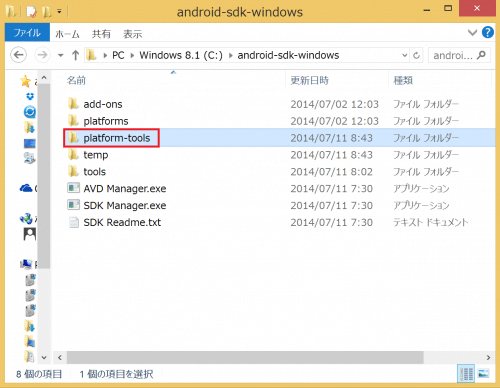
Task: Open the ファイル menu tab
Action: click(x=27, y=33)
